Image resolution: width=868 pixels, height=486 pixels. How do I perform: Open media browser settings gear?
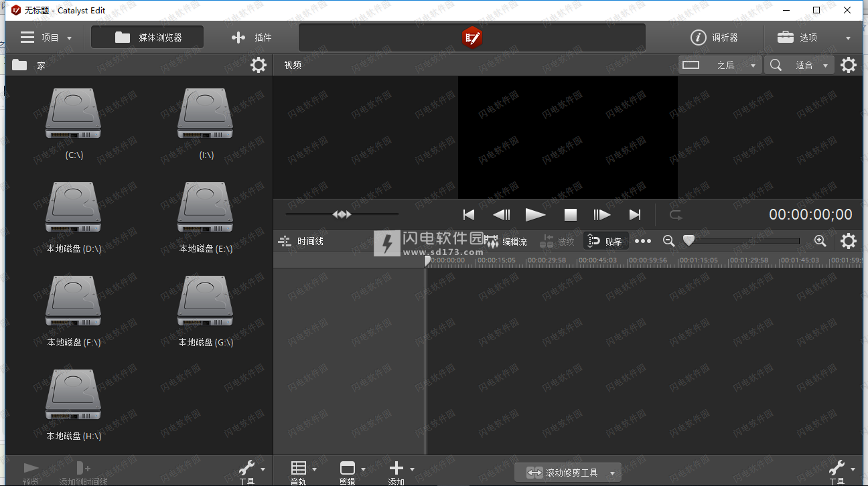tap(258, 65)
